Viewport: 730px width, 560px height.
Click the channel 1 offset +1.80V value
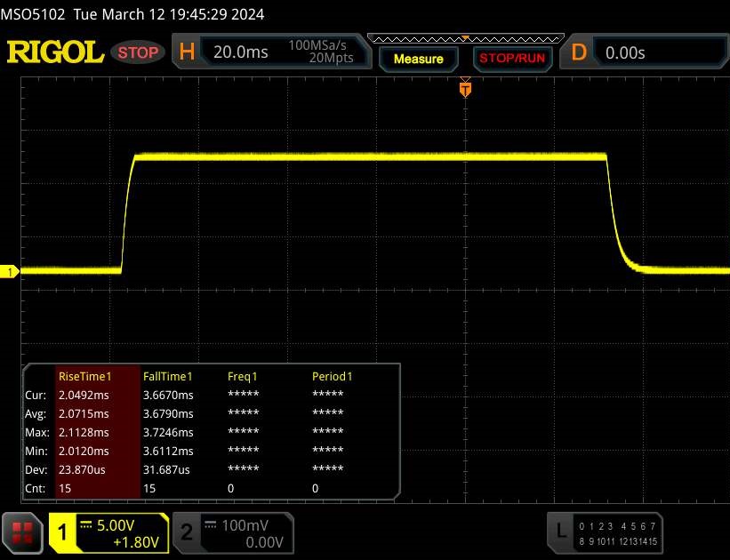(x=136, y=542)
